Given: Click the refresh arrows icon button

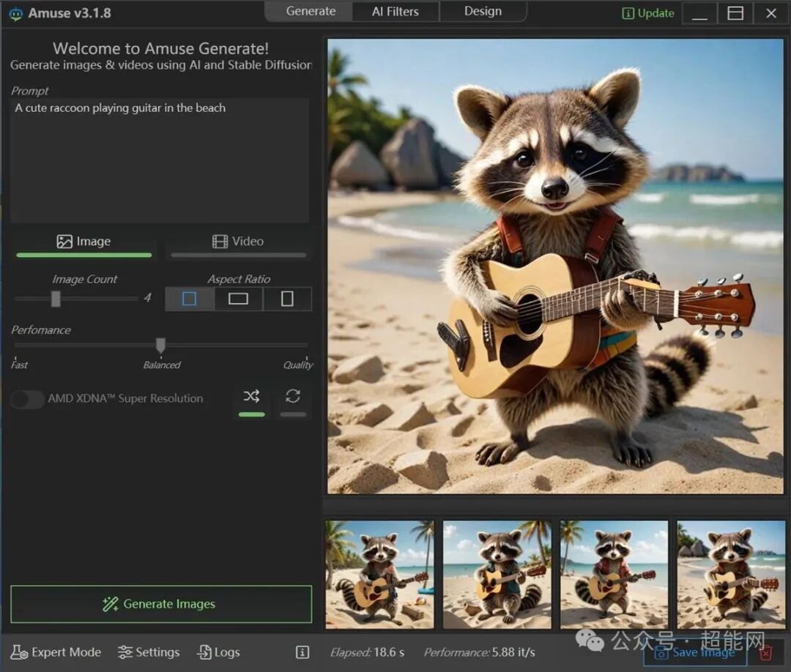Looking at the screenshot, I should [x=293, y=397].
